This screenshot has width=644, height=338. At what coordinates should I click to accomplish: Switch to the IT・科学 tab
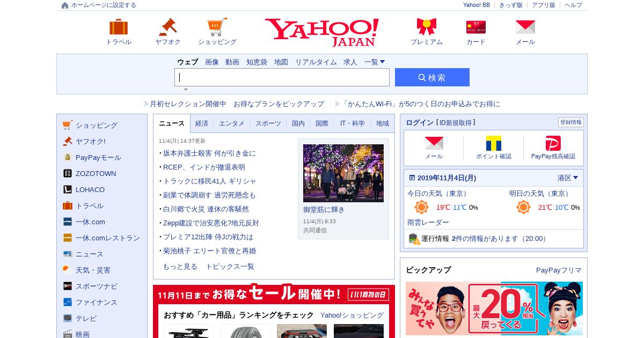[353, 123]
